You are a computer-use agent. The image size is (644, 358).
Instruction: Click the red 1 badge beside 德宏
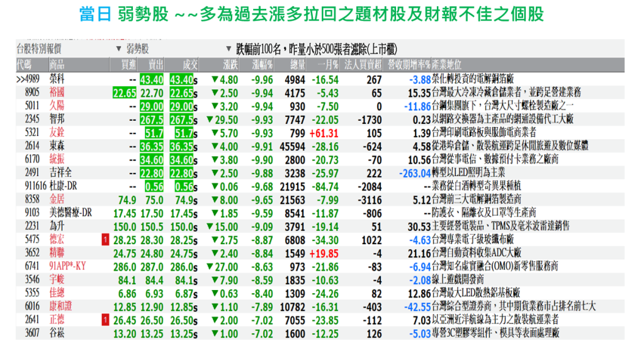click(105, 240)
